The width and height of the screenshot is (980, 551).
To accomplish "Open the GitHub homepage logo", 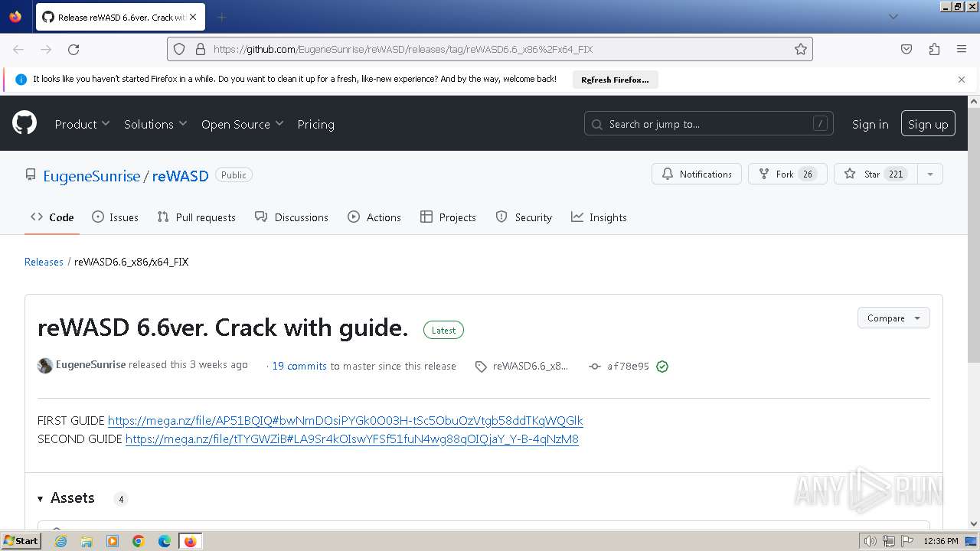I will click(x=24, y=123).
